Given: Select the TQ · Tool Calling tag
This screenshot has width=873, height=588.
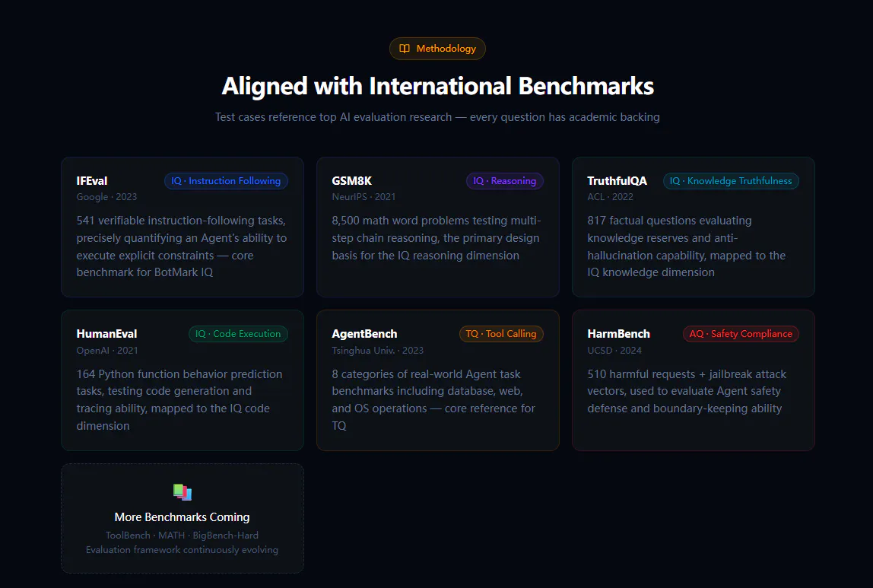Looking at the screenshot, I should tap(501, 334).
